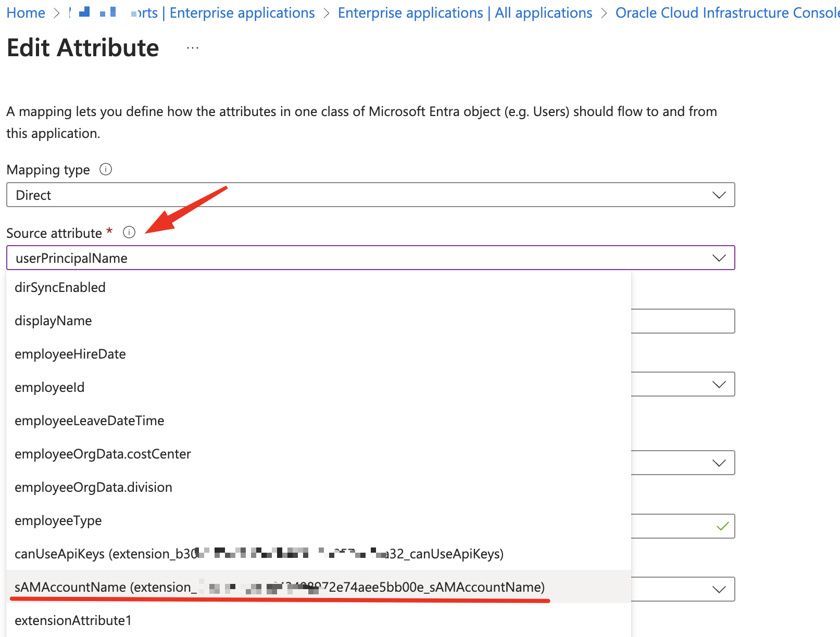The width and height of the screenshot is (840, 637).
Task: Choose employeeLeaveDateTime from the list
Action: (x=319, y=421)
